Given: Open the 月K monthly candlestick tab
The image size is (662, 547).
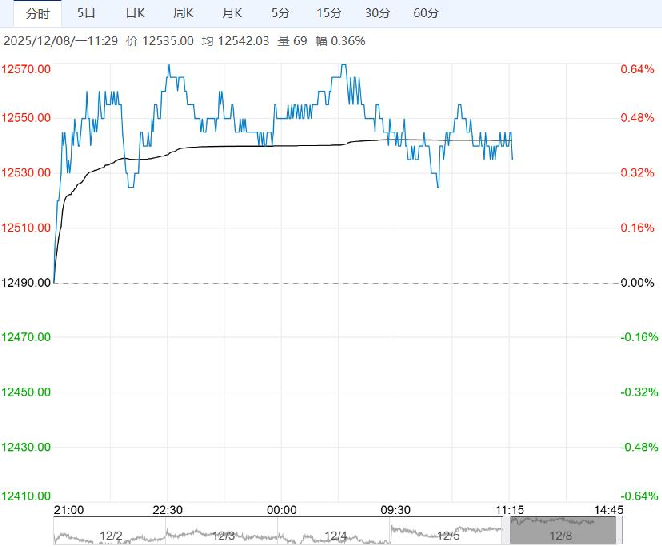Looking at the screenshot, I should (x=231, y=13).
